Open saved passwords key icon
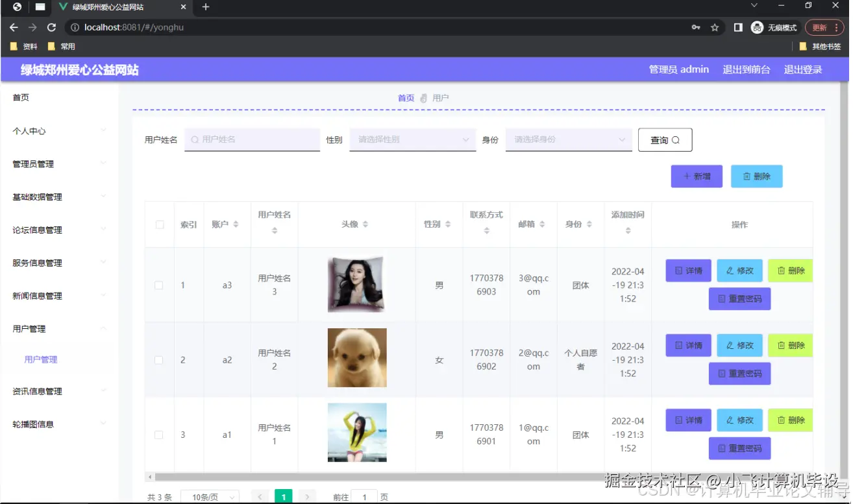853x504 pixels. [x=696, y=28]
